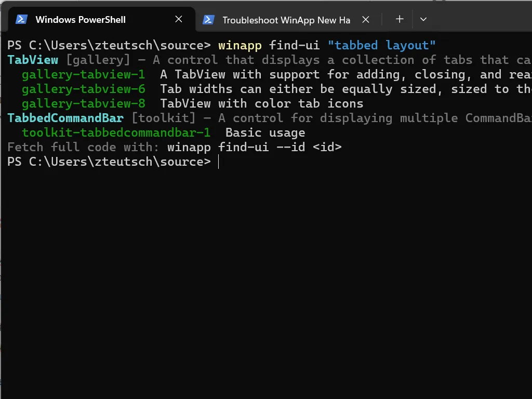Click the TabbedCommandBar heading text
This screenshot has width=532, height=399.
click(x=65, y=118)
